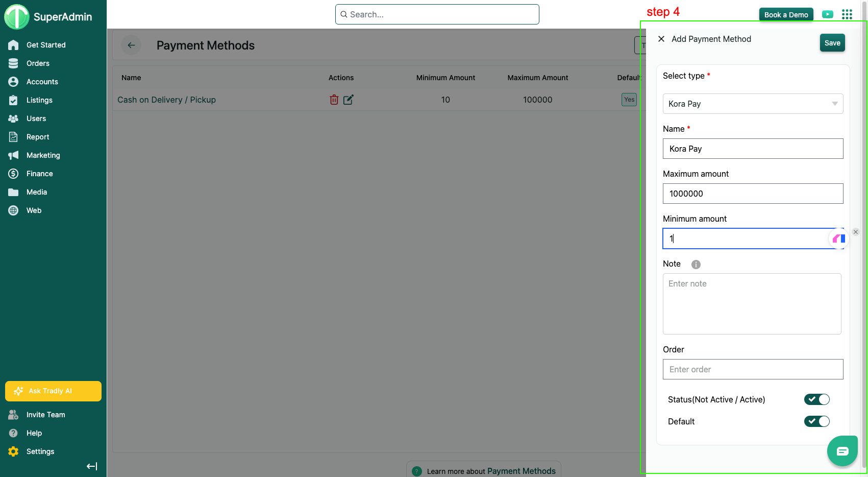Viewport: 868px width, 477px height.
Task: Click the back arrow beside Payment Methods
Action: 131,45
